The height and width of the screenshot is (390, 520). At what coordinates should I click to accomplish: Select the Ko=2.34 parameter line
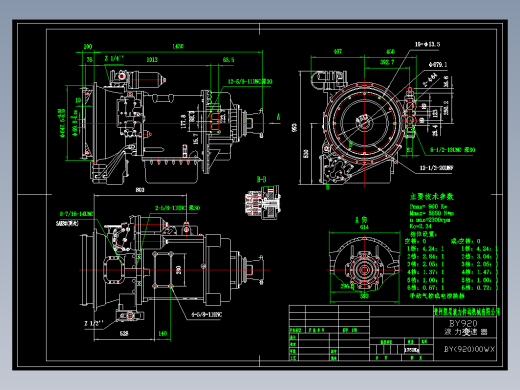click(420, 226)
